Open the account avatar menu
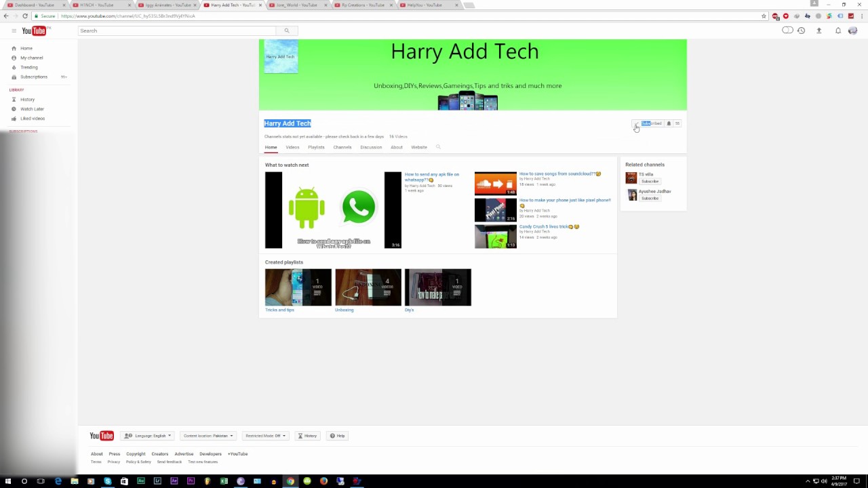Image resolution: width=868 pixels, height=488 pixels. pos(852,30)
